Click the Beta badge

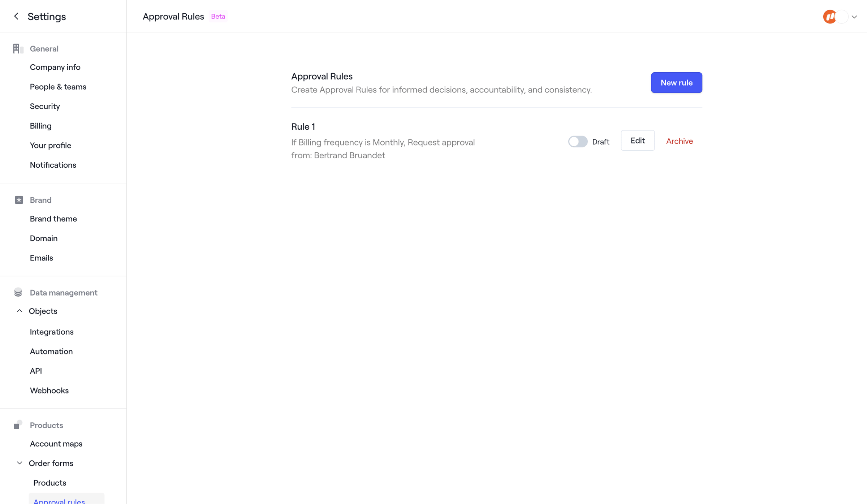(218, 16)
